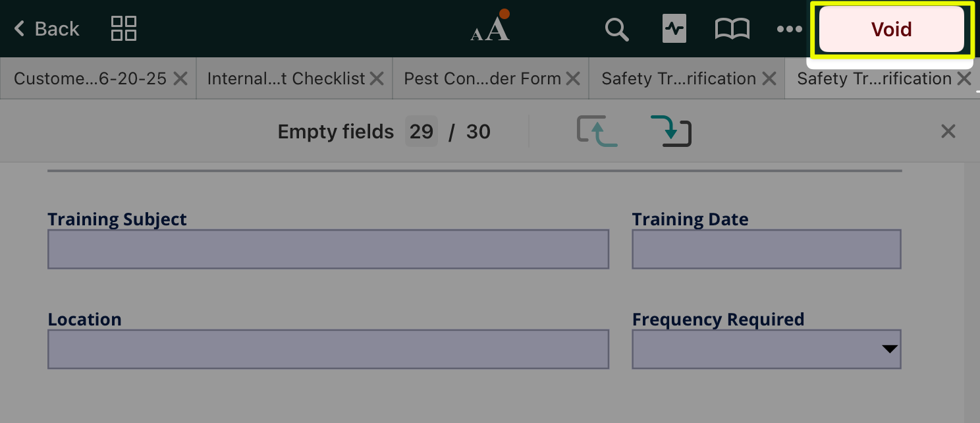Image resolution: width=980 pixels, height=423 pixels.
Task: Close the Pest Control Order Form tab
Action: click(573, 79)
